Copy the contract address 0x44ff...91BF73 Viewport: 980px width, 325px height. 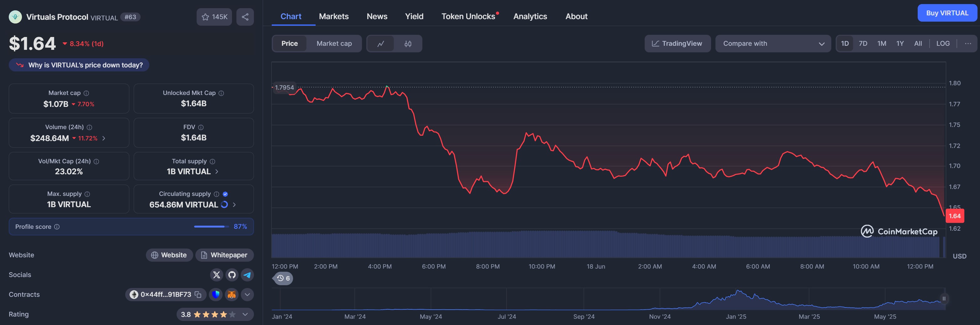pyautogui.click(x=198, y=295)
